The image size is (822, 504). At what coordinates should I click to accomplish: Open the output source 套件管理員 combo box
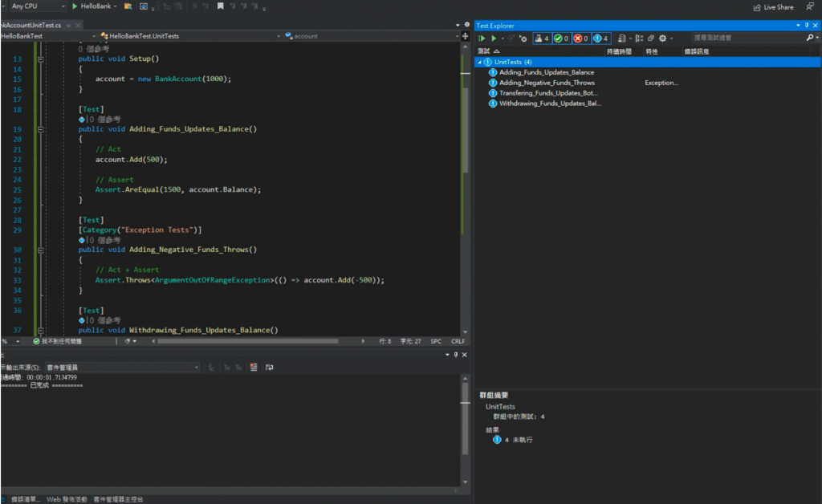pyautogui.click(x=122, y=368)
